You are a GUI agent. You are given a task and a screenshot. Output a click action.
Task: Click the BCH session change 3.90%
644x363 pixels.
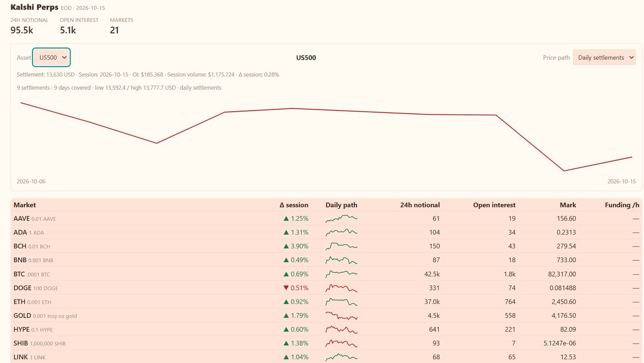coord(296,246)
